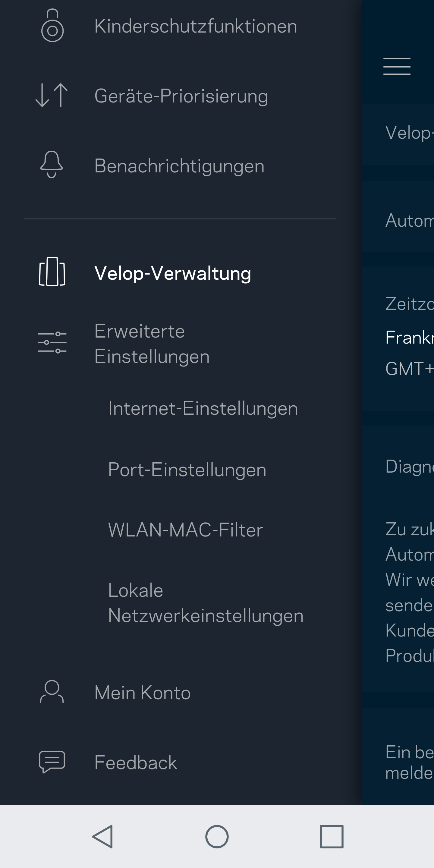Open Mein Konto
This screenshot has width=434, height=868.
pyautogui.click(x=142, y=693)
